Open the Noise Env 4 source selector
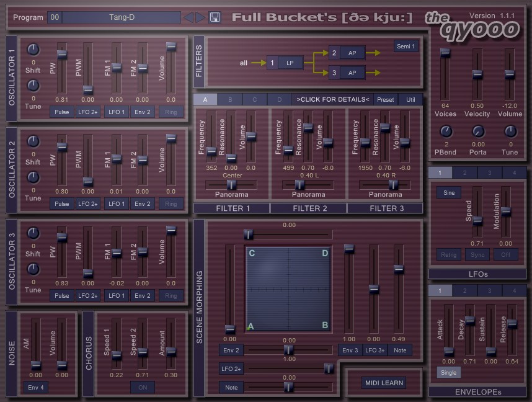The height and width of the screenshot is (402, 532). [x=35, y=387]
